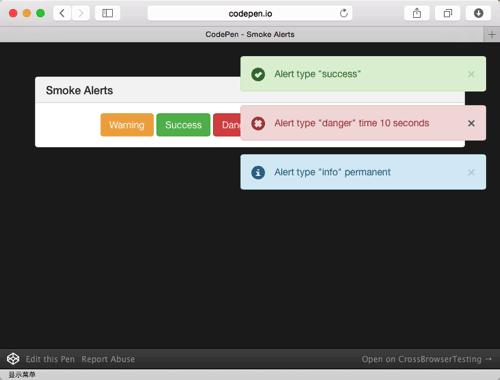Dismiss the success alert with its X
The image size is (500, 380).
(471, 74)
